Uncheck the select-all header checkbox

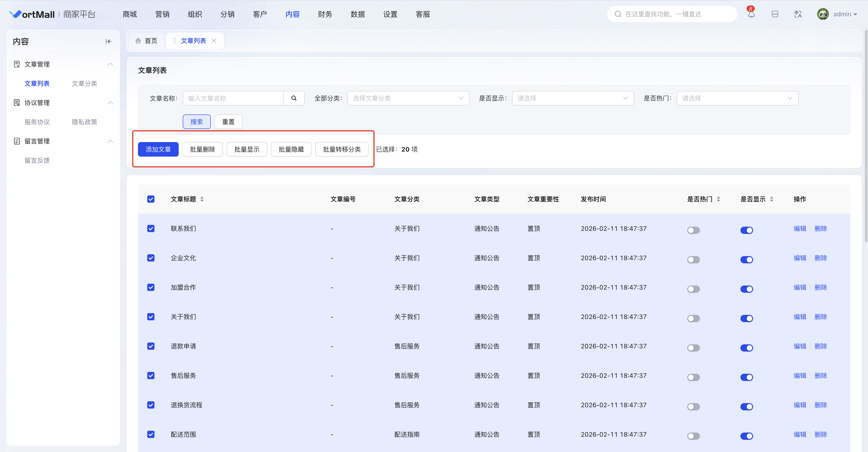tap(151, 199)
